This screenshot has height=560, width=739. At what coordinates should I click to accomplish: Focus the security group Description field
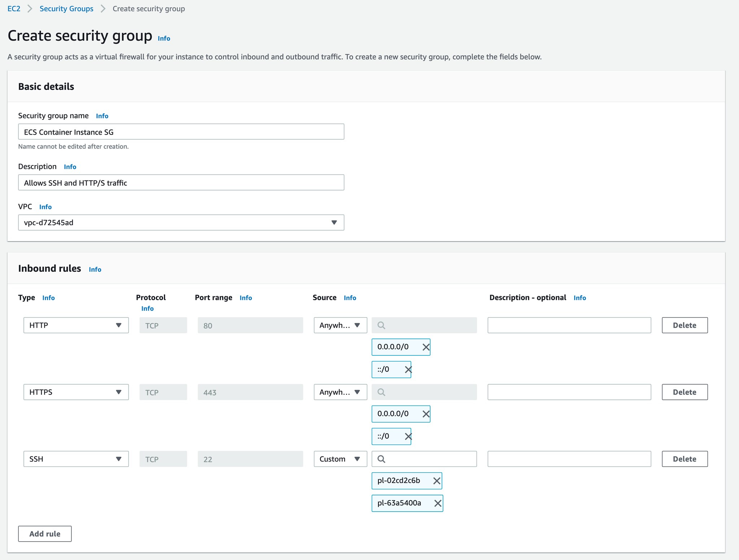181,183
